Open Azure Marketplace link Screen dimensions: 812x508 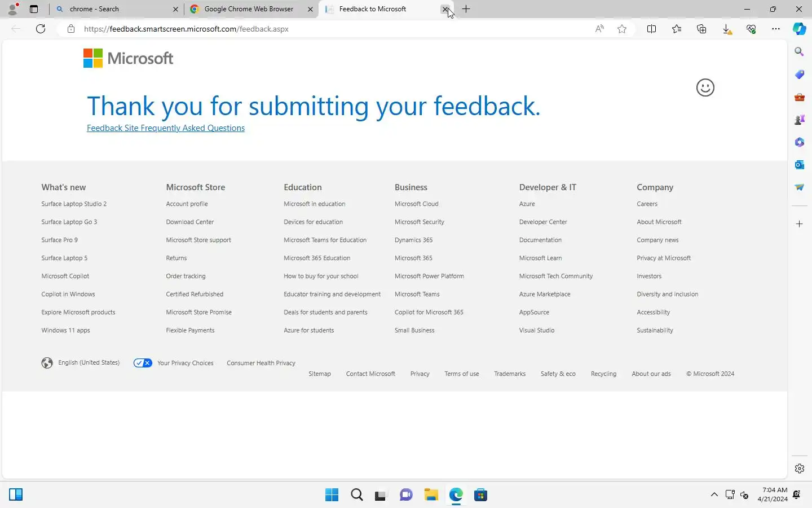(545, 294)
